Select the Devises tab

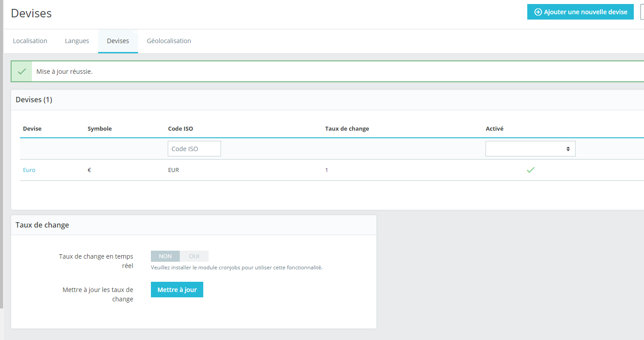118,41
